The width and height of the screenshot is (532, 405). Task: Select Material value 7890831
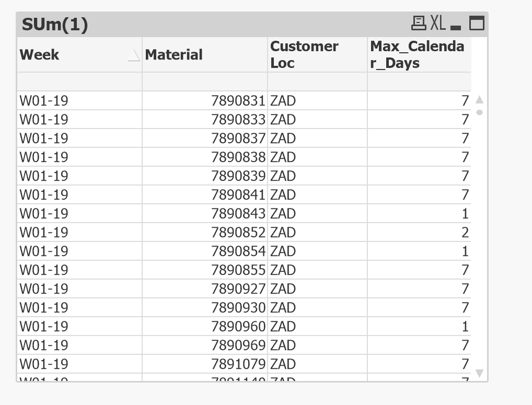coord(239,101)
